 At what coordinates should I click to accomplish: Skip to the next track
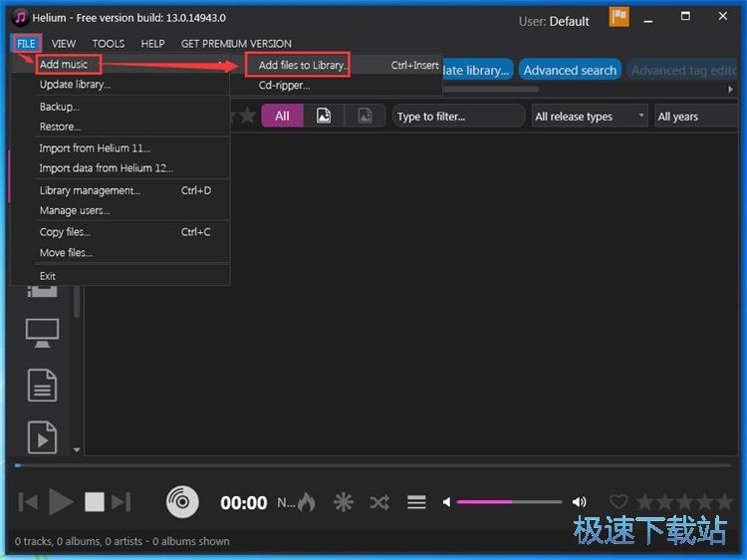[x=122, y=502]
